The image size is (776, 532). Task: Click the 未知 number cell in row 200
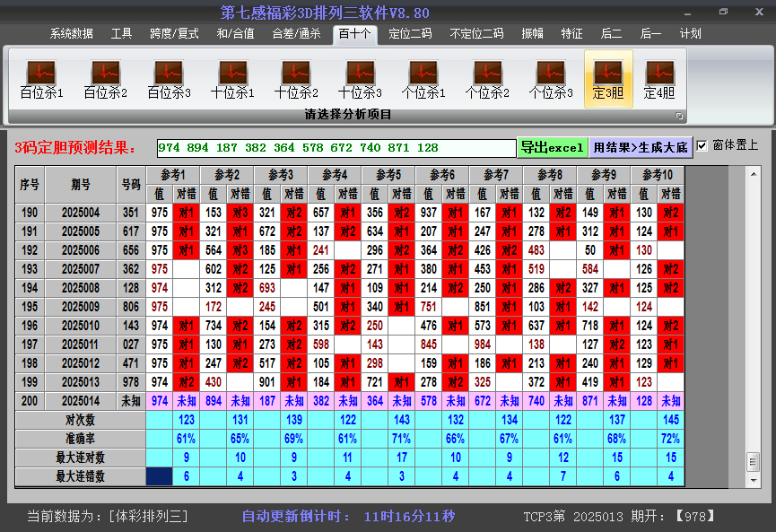131,401
